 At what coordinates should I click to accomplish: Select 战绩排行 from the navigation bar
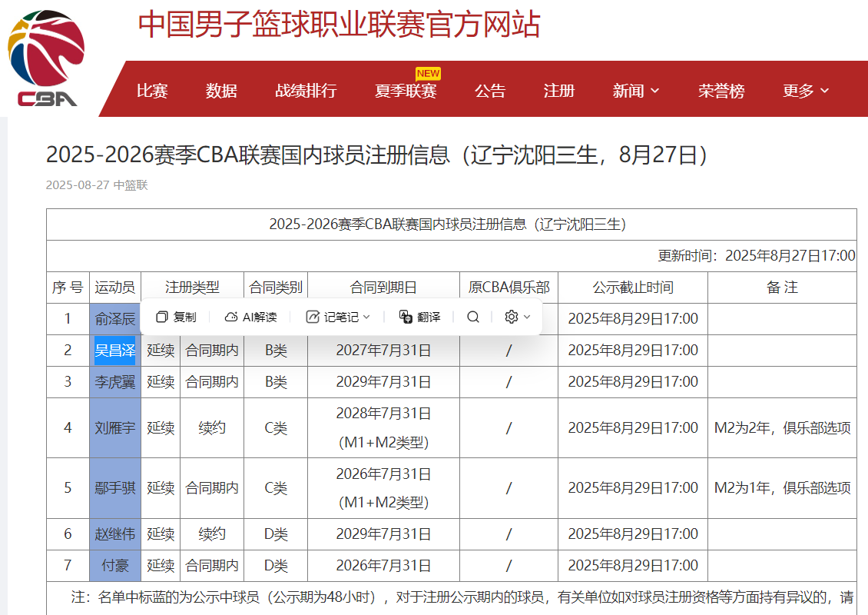(306, 90)
